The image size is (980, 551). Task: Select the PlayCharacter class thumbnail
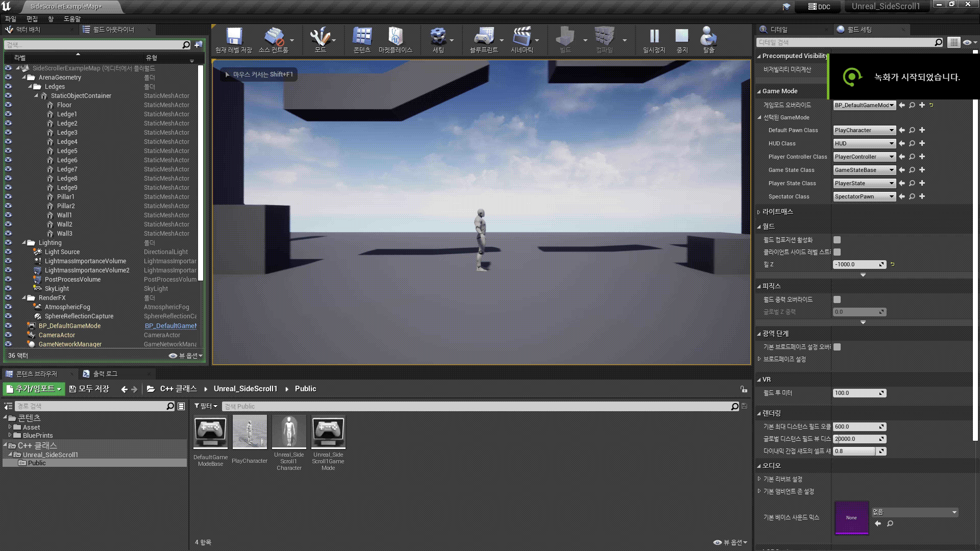point(250,432)
